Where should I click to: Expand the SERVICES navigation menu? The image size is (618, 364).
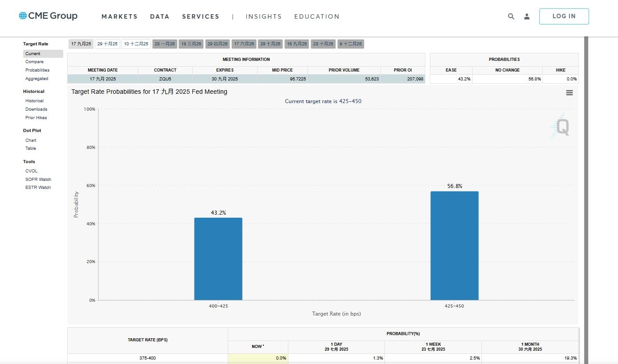[200, 16]
